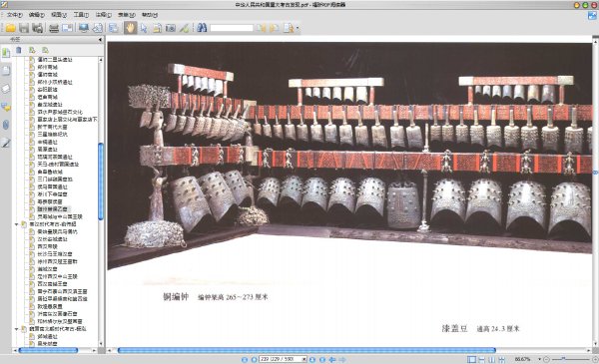Go to the next page button
599x364 pixels.
pos(312,359)
